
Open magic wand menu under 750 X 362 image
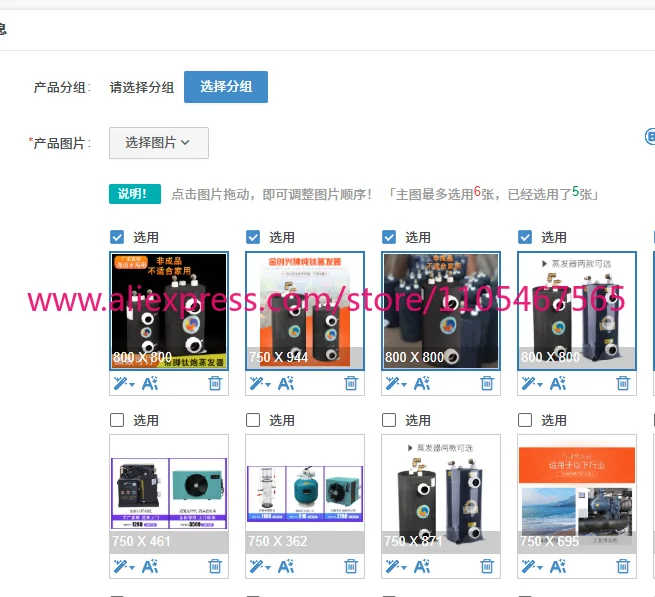(x=260, y=567)
